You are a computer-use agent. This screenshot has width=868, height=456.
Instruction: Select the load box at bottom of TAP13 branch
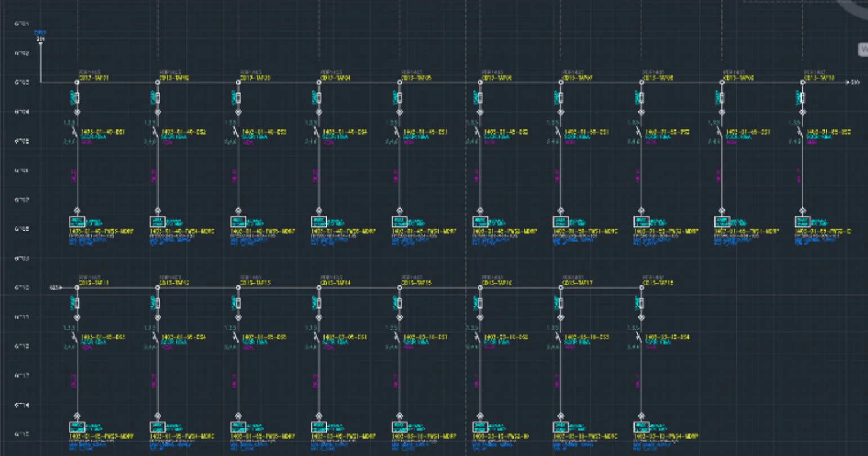click(239, 427)
